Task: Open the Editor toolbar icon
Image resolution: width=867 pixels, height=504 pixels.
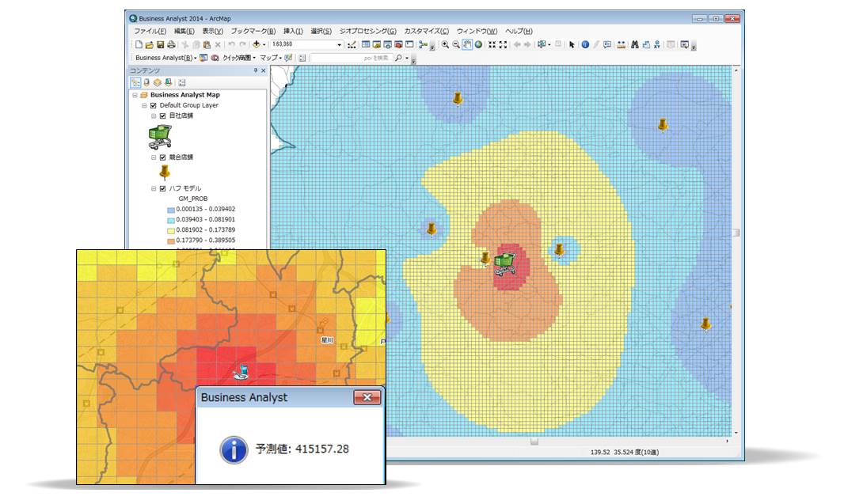Action: coord(352,45)
